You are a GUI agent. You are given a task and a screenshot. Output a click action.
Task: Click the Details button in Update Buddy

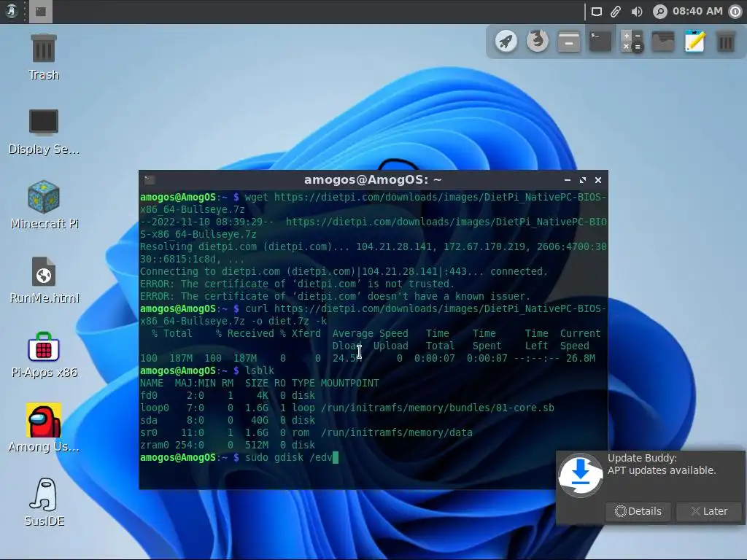point(638,511)
